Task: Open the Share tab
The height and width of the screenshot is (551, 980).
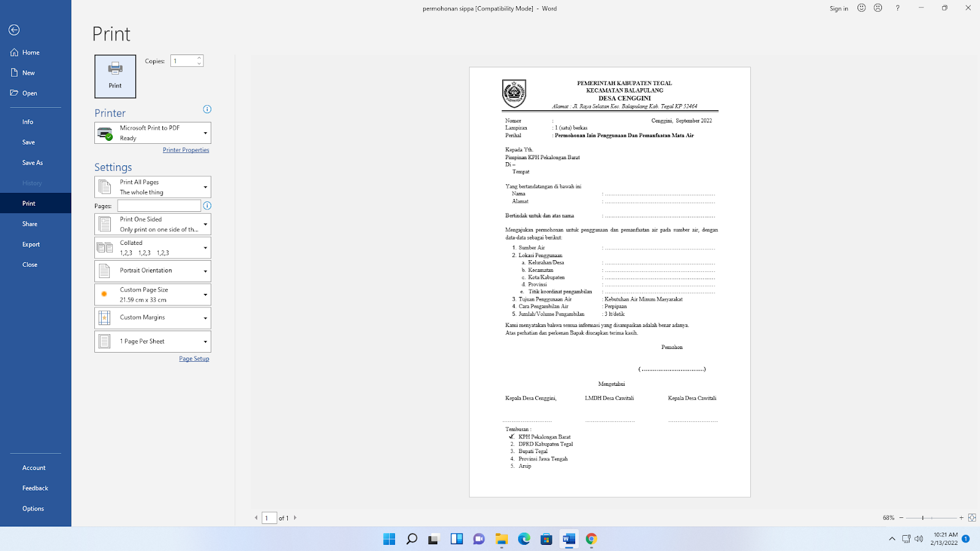Action: tap(36, 224)
